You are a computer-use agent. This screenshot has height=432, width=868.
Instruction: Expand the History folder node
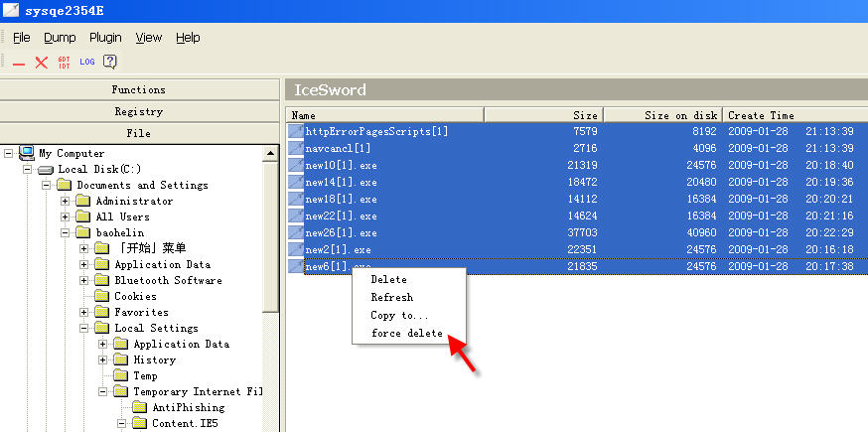tap(103, 360)
